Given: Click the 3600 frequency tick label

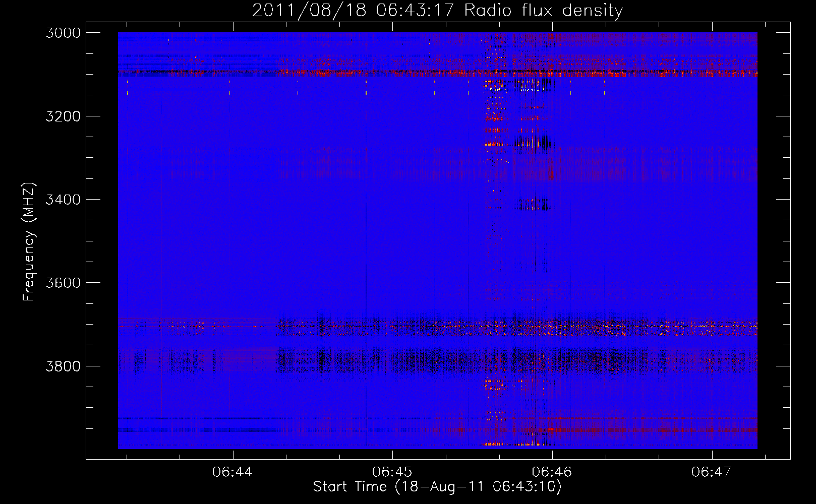Looking at the screenshot, I should pos(63,283).
